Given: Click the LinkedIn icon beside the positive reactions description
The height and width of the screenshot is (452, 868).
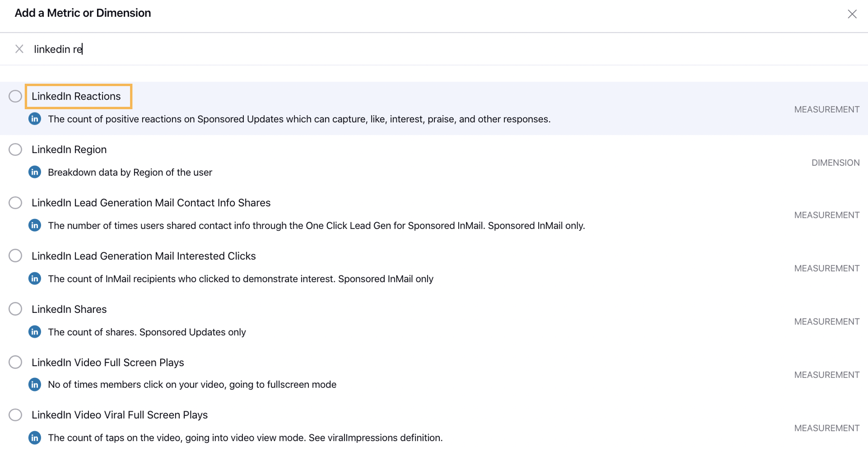Looking at the screenshot, I should pyautogui.click(x=35, y=119).
